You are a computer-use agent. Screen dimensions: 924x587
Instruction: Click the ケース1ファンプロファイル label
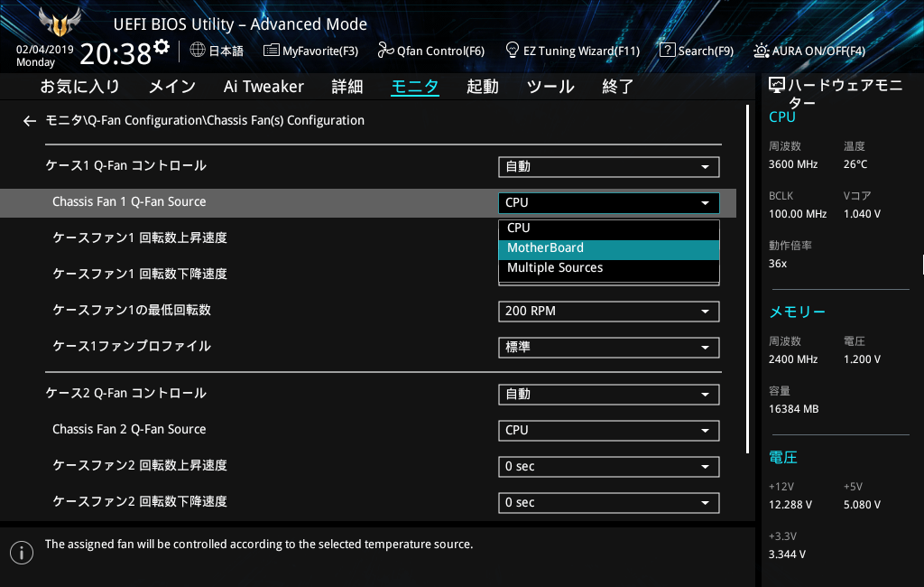pyautogui.click(x=132, y=346)
